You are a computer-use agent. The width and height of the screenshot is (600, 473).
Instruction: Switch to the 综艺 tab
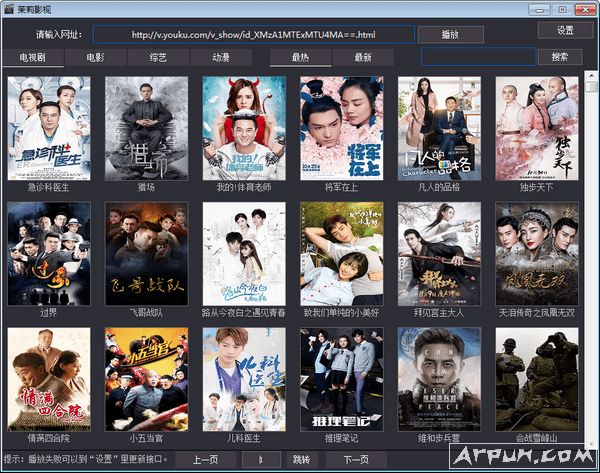point(157,58)
